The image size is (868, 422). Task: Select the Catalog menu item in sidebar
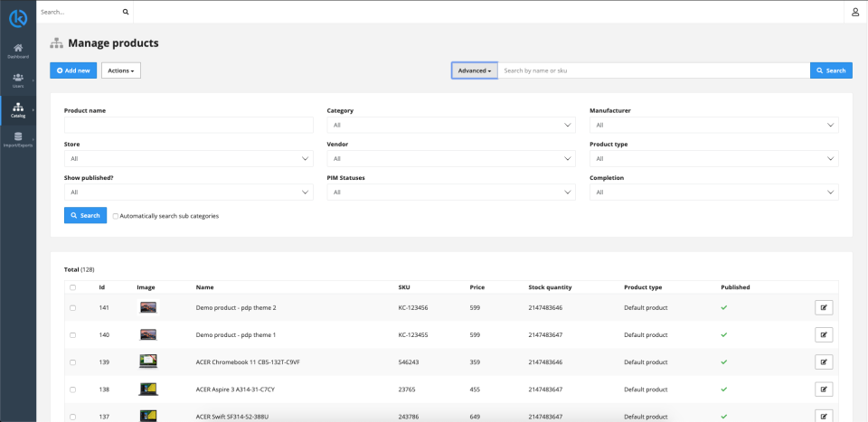pos(18,109)
